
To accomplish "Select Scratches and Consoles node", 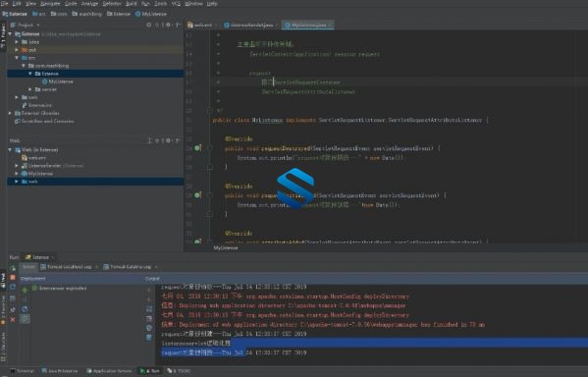I will click(x=44, y=121).
